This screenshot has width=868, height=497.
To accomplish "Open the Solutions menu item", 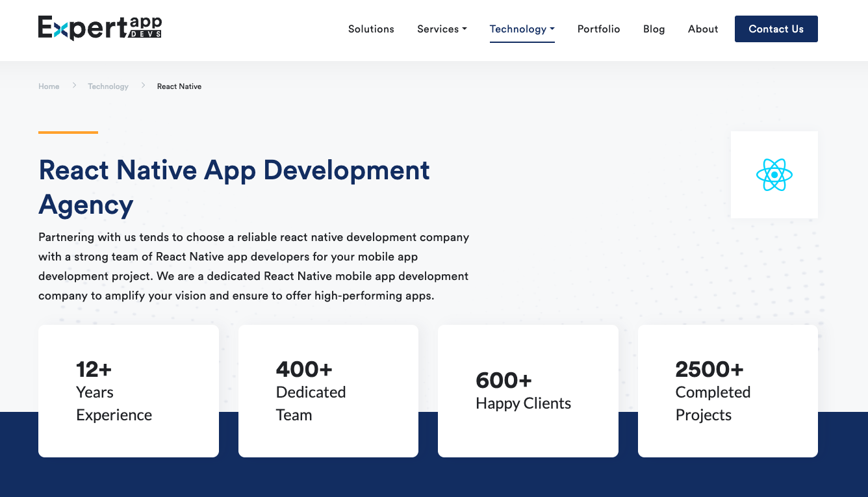I will click(x=371, y=29).
